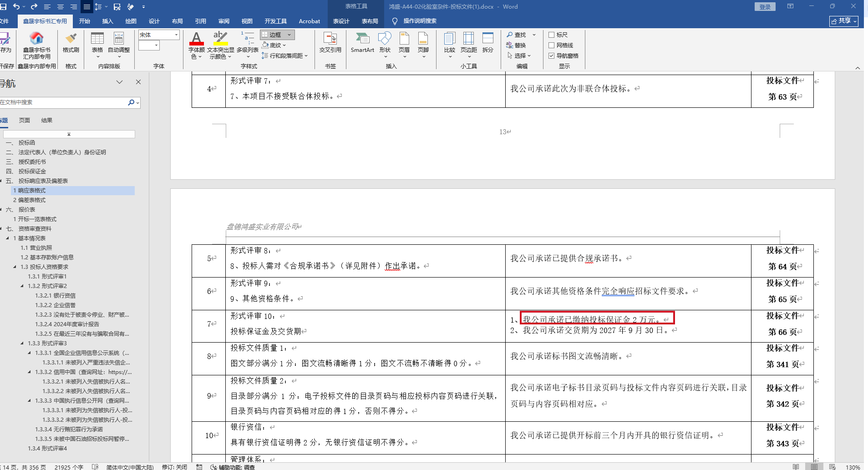Expand the 边框 borders dropdown
Screen dimensions: 868x470
289,35
